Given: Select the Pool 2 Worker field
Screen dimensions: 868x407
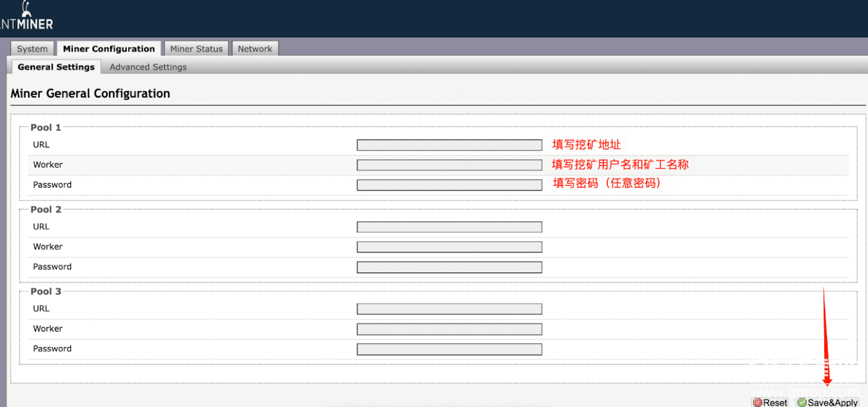Looking at the screenshot, I should pyautogui.click(x=449, y=247).
